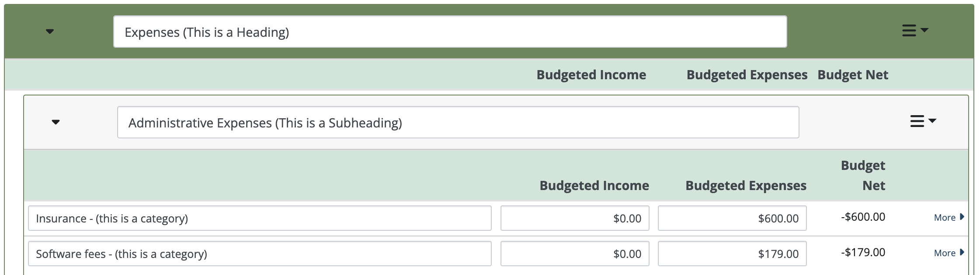
Task: Open the Expenses heading hamburger menu
Action: pyautogui.click(x=915, y=30)
